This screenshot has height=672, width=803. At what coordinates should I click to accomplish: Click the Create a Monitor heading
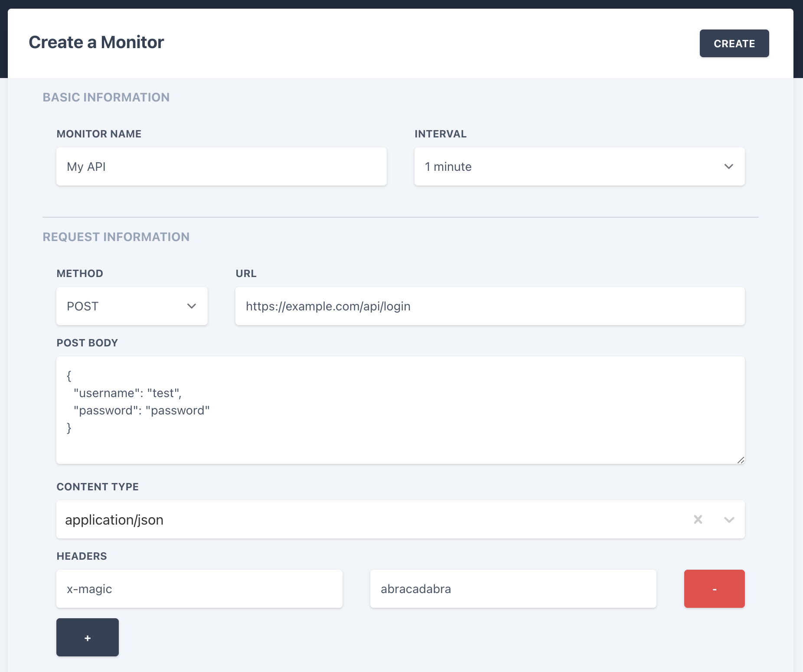coord(96,42)
